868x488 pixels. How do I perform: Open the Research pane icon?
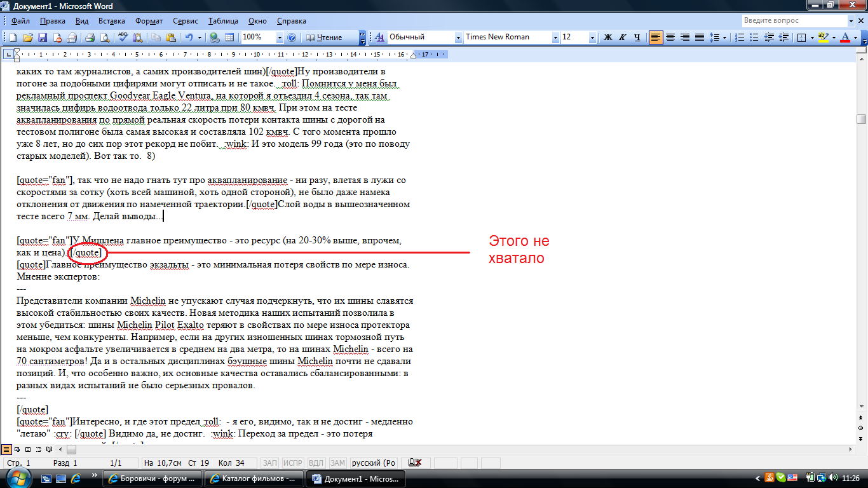pyautogui.click(x=137, y=37)
